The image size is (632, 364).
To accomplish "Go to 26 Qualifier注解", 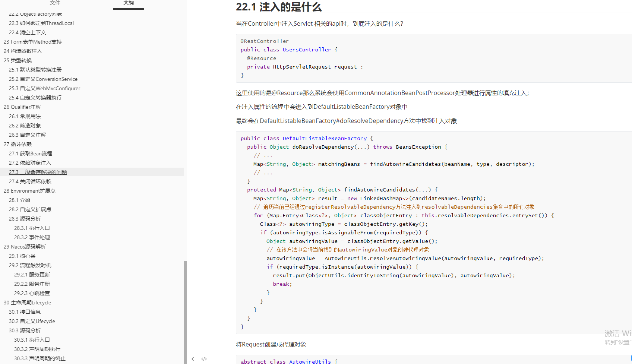I will click(22, 107).
